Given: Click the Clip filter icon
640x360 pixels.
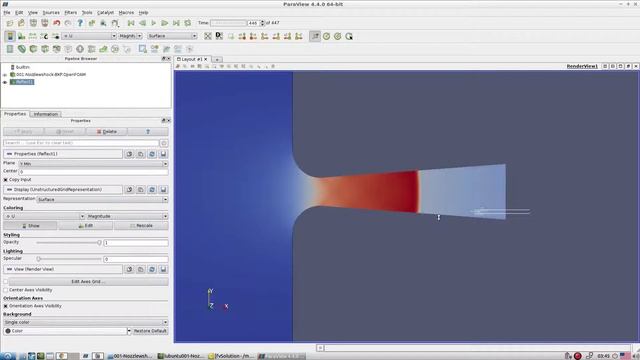Looking at the screenshot, I should 33,49.
